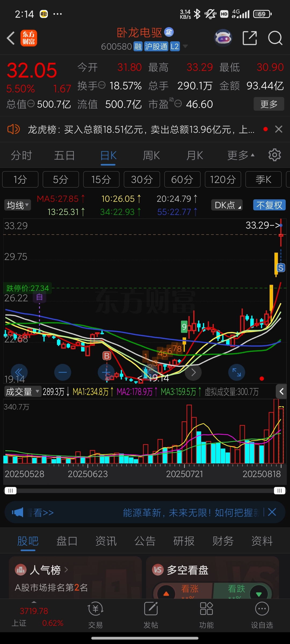
Task: Open the robot AI assistant icon
Action: (x=223, y=38)
